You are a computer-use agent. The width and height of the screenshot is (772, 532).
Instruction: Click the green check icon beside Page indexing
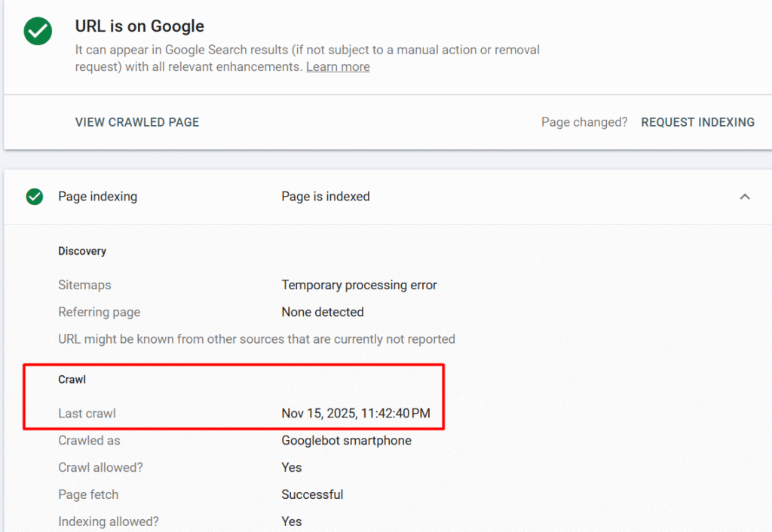click(x=34, y=196)
